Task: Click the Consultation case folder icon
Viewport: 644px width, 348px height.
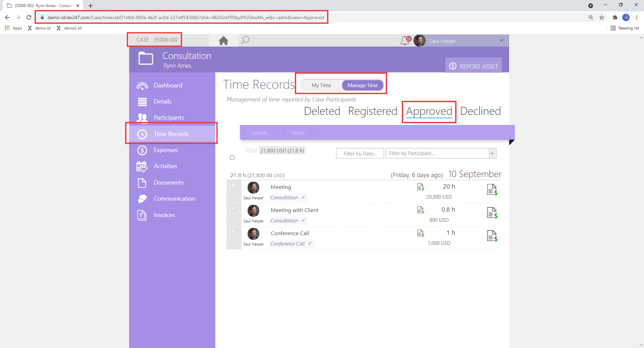Action: click(x=146, y=58)
